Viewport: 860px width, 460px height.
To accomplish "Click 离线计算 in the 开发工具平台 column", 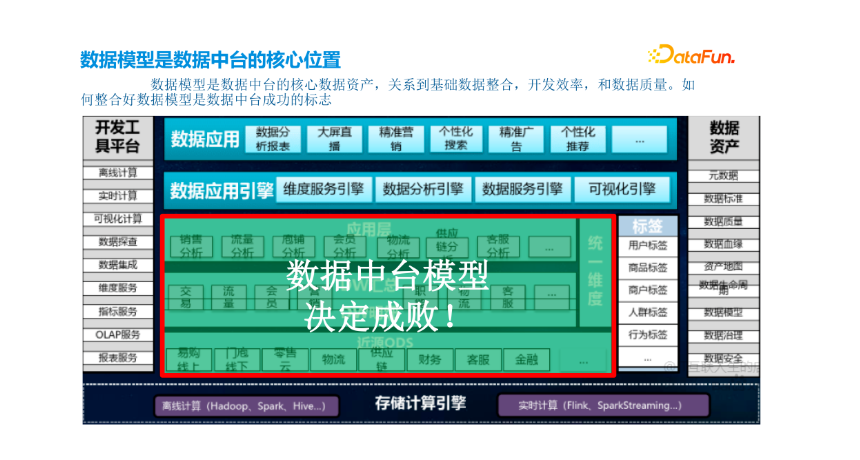I will pos(118,173).
